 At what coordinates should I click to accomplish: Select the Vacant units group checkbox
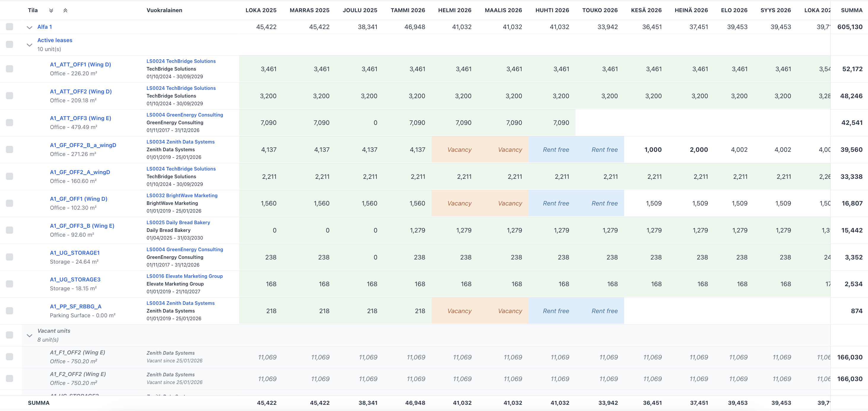pyautogui.click(x=9, y=335)
